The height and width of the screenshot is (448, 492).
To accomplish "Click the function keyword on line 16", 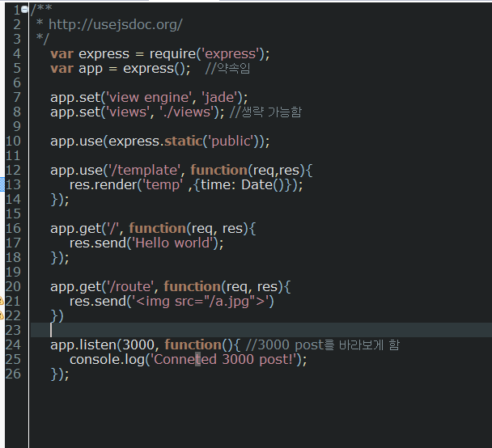I will [158, 228].
